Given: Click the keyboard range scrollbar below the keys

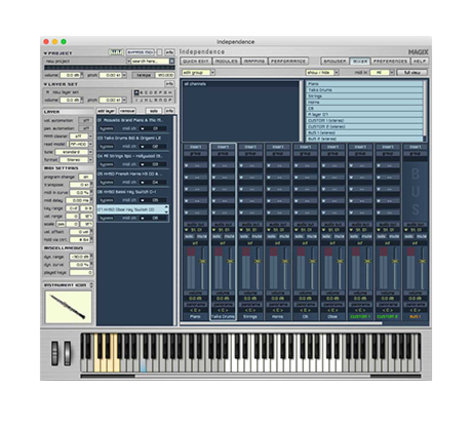Looking at the screenshot, I should click(253, 376).
